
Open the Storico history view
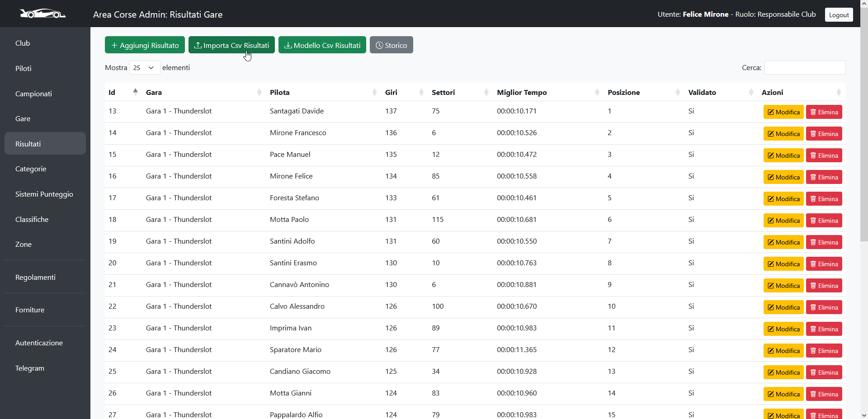pos(391,45)
